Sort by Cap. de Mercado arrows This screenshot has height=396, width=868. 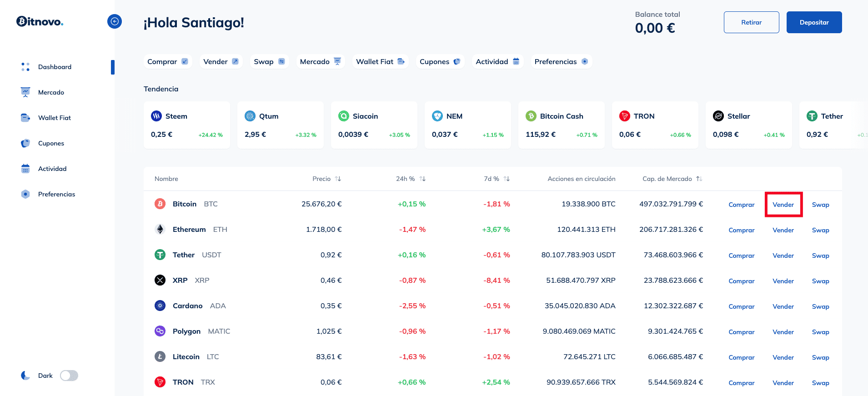coord(699,179)
